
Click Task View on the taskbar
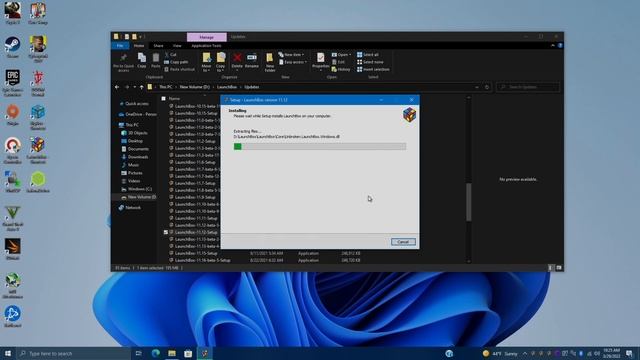point(138,353)
